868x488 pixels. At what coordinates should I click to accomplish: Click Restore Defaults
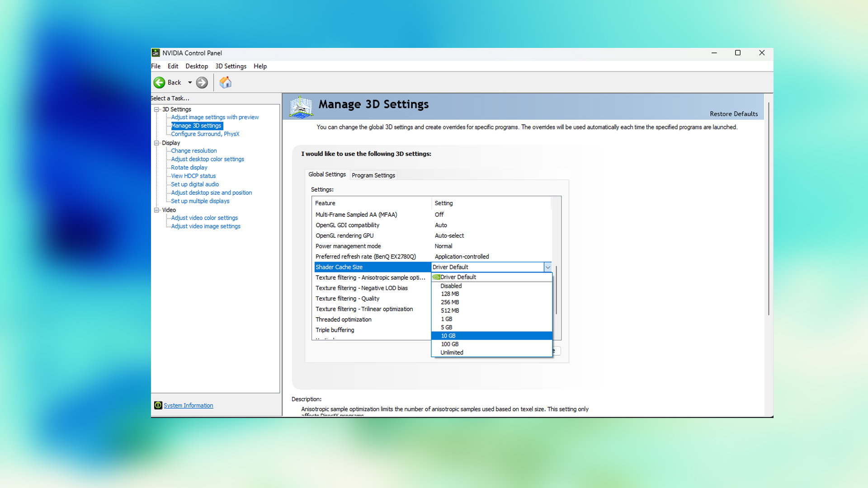pyautogui.click(x=734, y=114)
